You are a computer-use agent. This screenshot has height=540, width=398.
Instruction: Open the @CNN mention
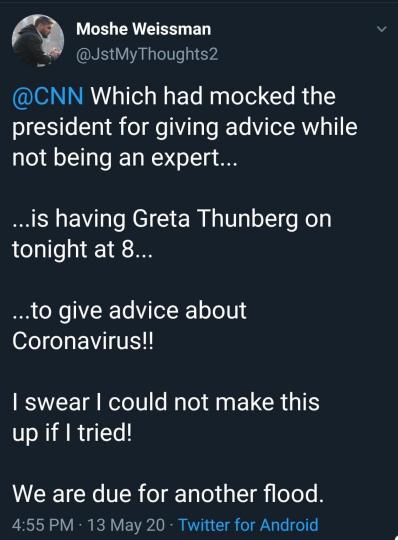click(x=48, y=96)
